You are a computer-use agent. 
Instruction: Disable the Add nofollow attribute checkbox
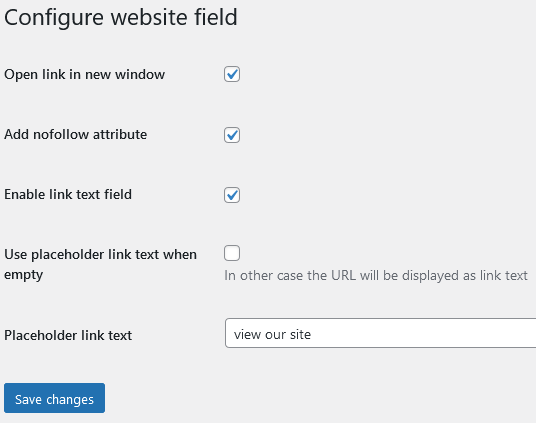(x=232, y=135)
